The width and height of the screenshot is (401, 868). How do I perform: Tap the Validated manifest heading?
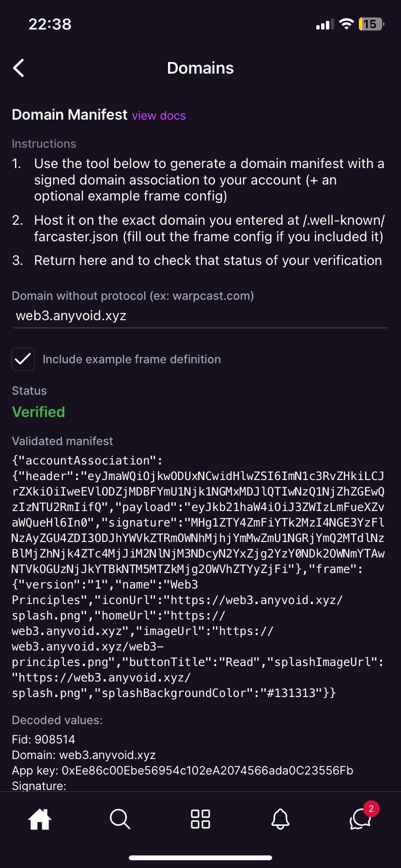point(62,441)
